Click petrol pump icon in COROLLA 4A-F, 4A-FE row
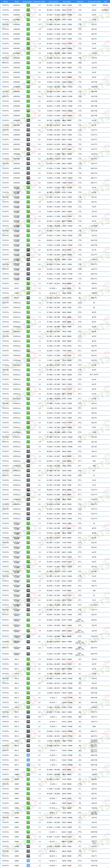Screen dimensions: 110x868 click(x=28, y=375)
